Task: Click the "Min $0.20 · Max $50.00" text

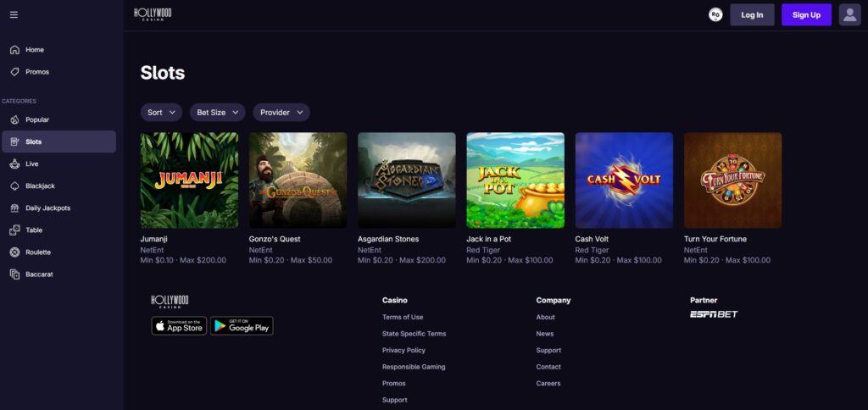Action: (x=291, y=260)
